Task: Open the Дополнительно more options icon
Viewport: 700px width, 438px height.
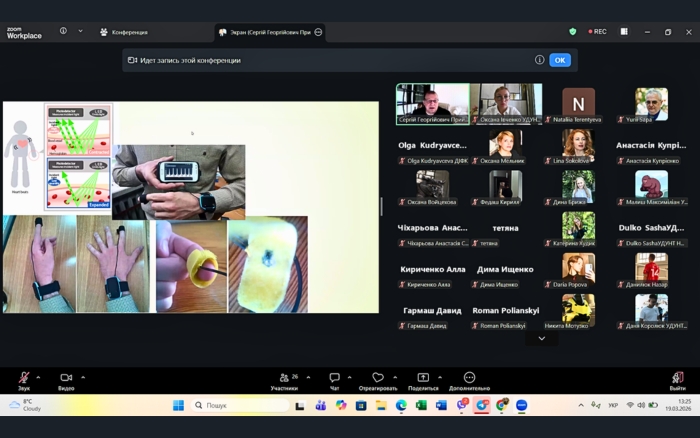Action: click(469, 379)
